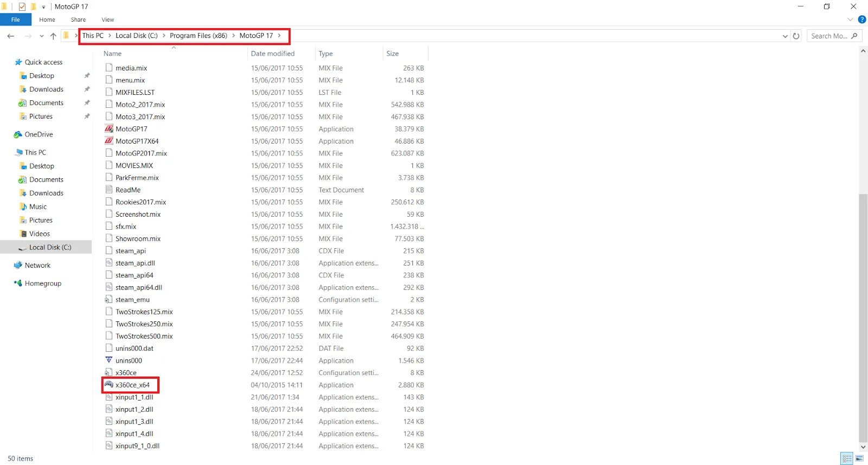Screen dimensions: 868x465
Task: Select the unins000.dat file
Action: point(134,348)
